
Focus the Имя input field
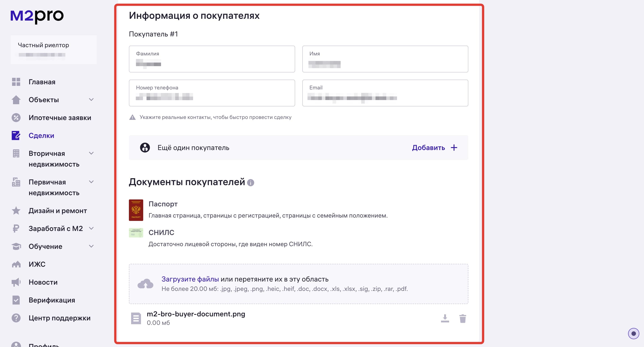point(385,59)
